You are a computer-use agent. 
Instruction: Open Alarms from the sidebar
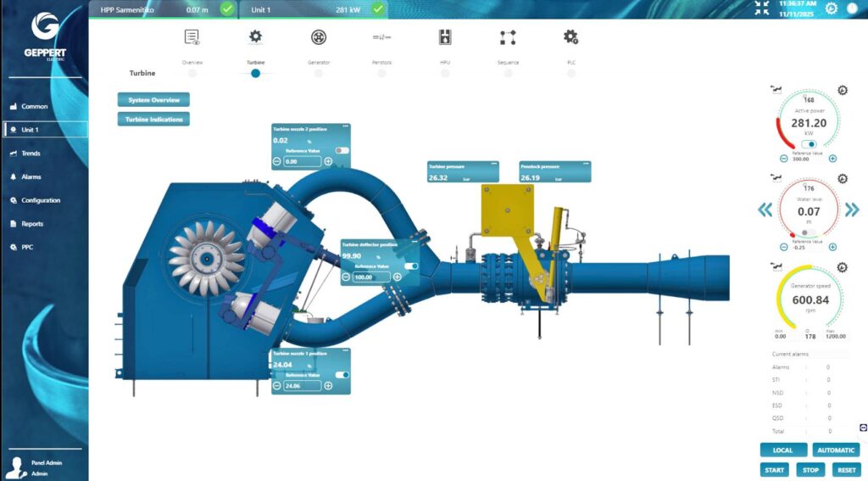point(31,176)
